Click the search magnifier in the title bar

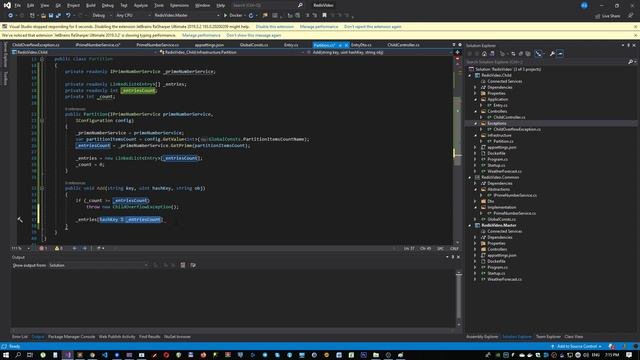coord(300,5)
